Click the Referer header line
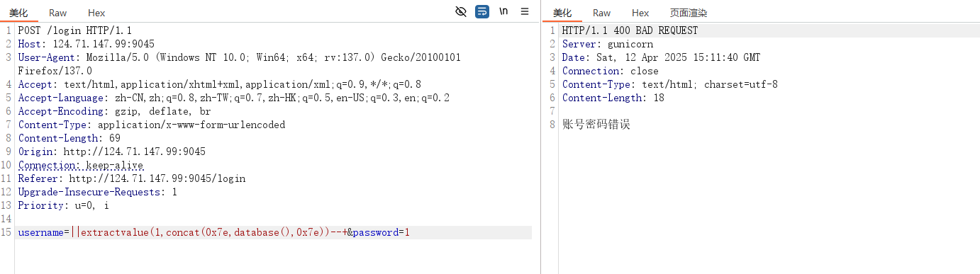 click(x=131, y=178)
